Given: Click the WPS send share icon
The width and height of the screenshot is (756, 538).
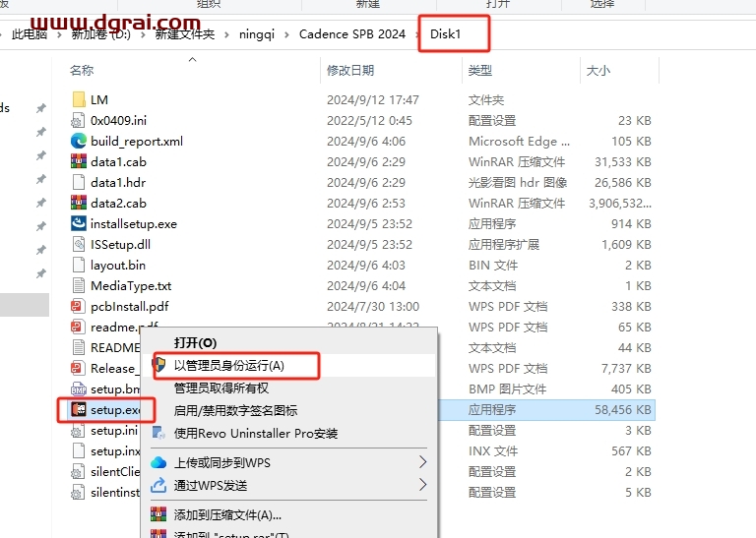Looking at the screenshot, I should click(158, 485).
